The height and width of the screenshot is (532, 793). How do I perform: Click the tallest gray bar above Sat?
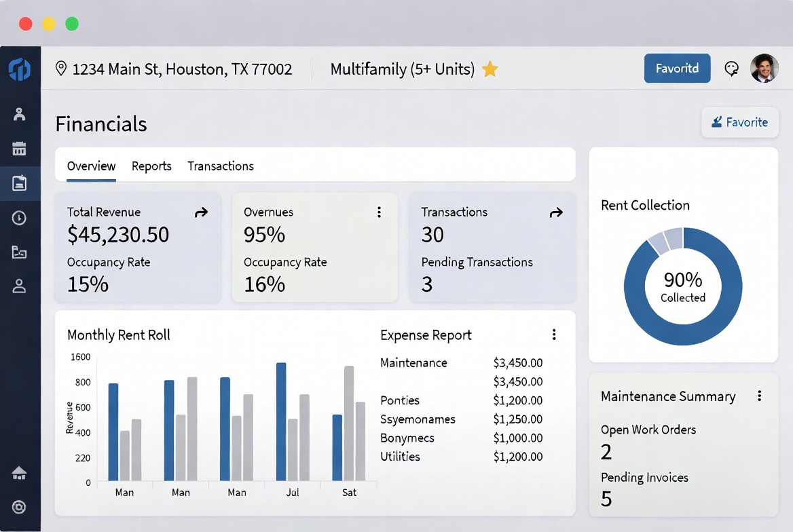click(349, 423)
